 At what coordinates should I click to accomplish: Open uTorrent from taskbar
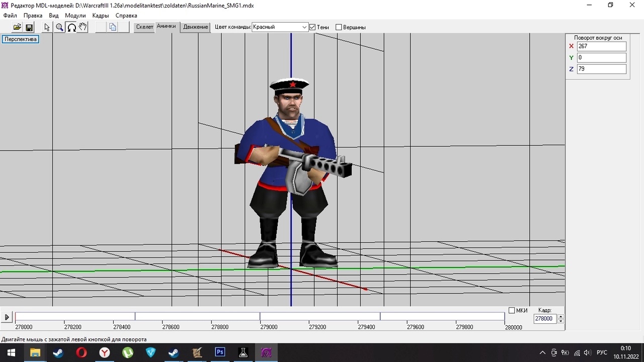[128, 352]
